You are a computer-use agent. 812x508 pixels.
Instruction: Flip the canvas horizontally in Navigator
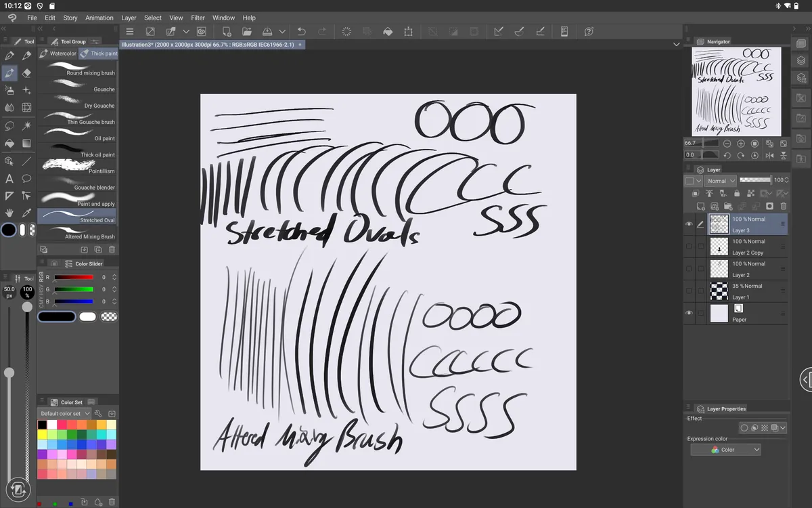pos(770,155)
